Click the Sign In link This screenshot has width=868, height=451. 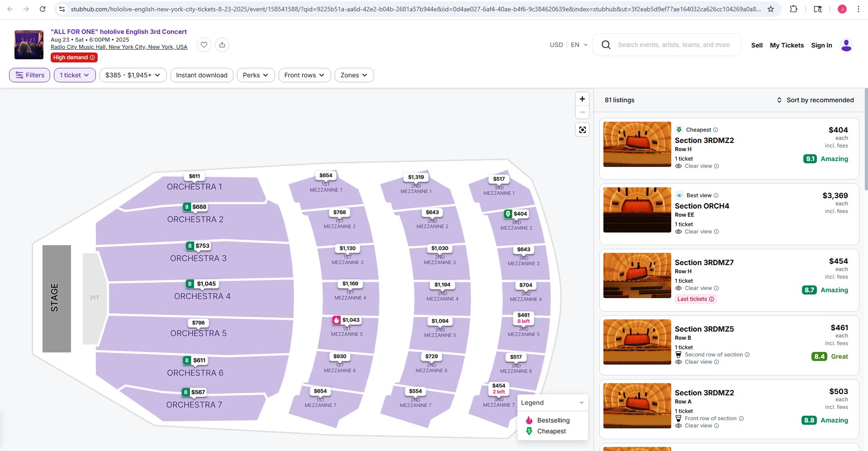click(821, 45)
